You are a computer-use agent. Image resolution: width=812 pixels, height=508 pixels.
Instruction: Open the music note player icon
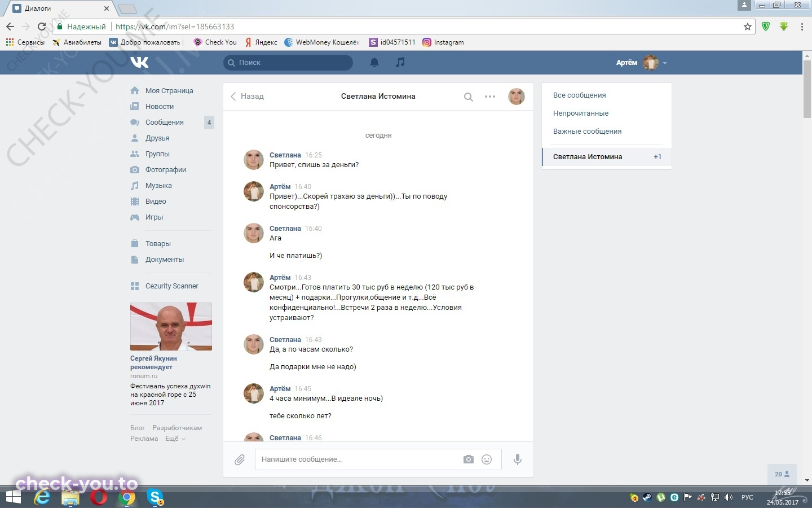400,62
